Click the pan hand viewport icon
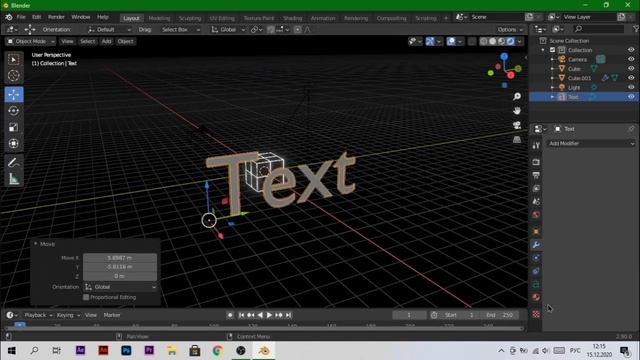 pyautogui.click(x=517, y=111)
